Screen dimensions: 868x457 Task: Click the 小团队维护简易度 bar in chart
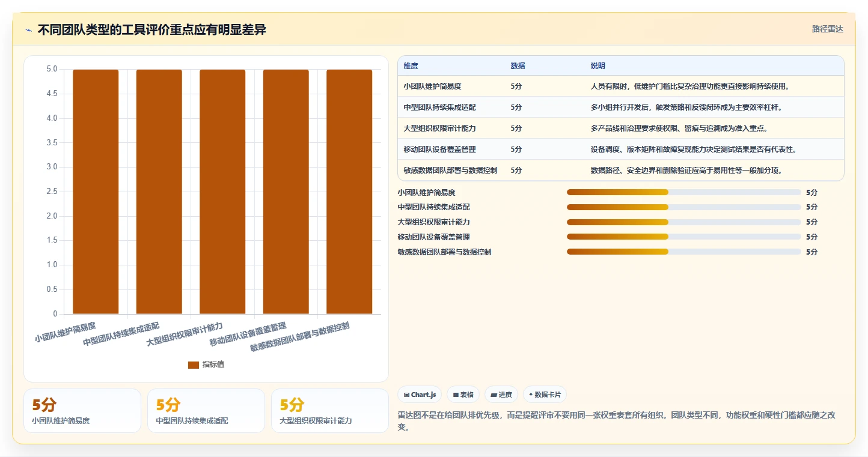pos(96,192)
